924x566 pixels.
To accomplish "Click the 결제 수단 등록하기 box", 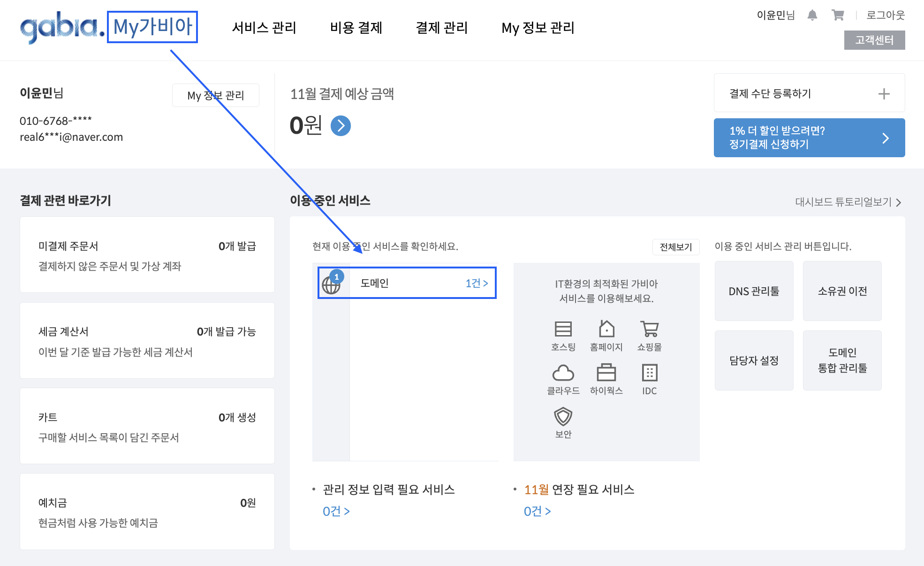I will coord(809,93).
